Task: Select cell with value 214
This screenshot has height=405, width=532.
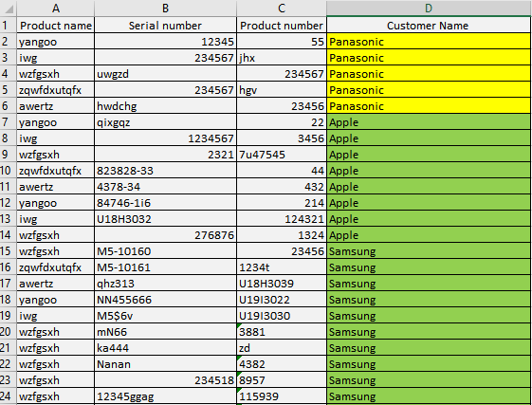Action: [282, 202]
